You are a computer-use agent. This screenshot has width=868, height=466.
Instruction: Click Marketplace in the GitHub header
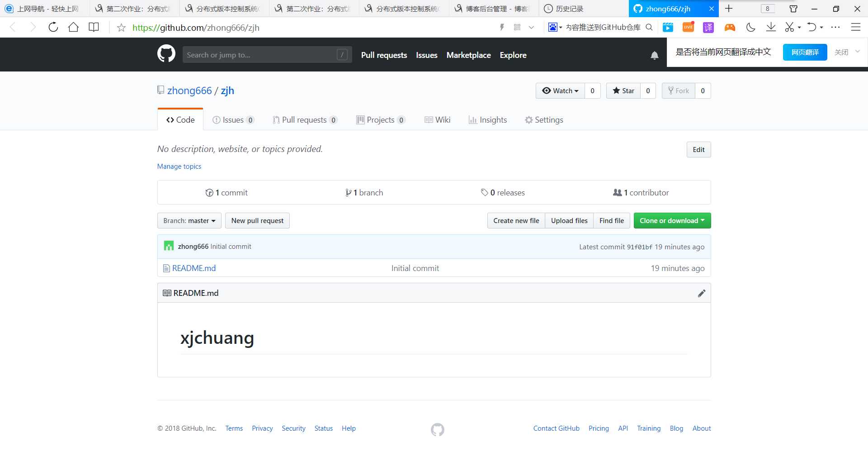coord(468,55)
